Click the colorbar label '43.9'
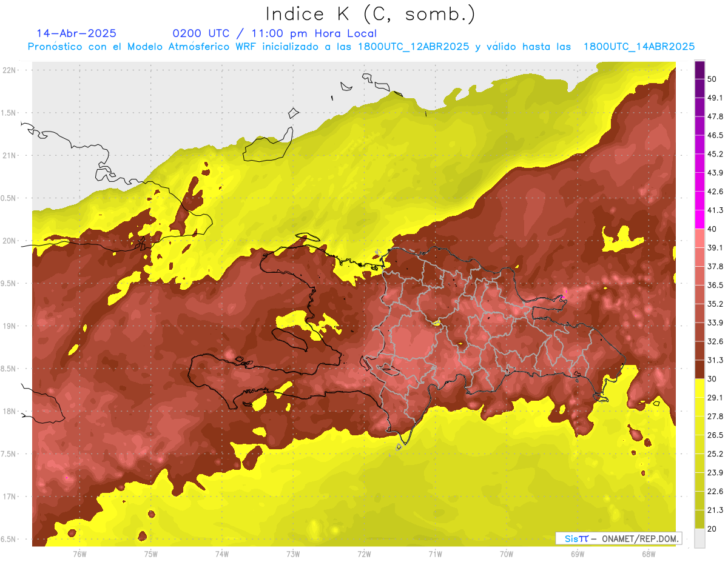The height and width of the screenshot is (562, 728). tap(715, 173)
